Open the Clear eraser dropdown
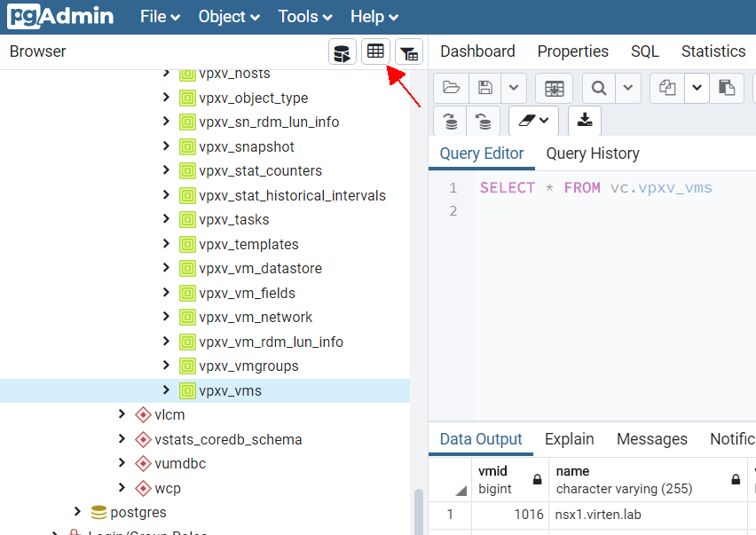Image resolution: width=756 pixels, height=535 pixels. tap(534, 121)
